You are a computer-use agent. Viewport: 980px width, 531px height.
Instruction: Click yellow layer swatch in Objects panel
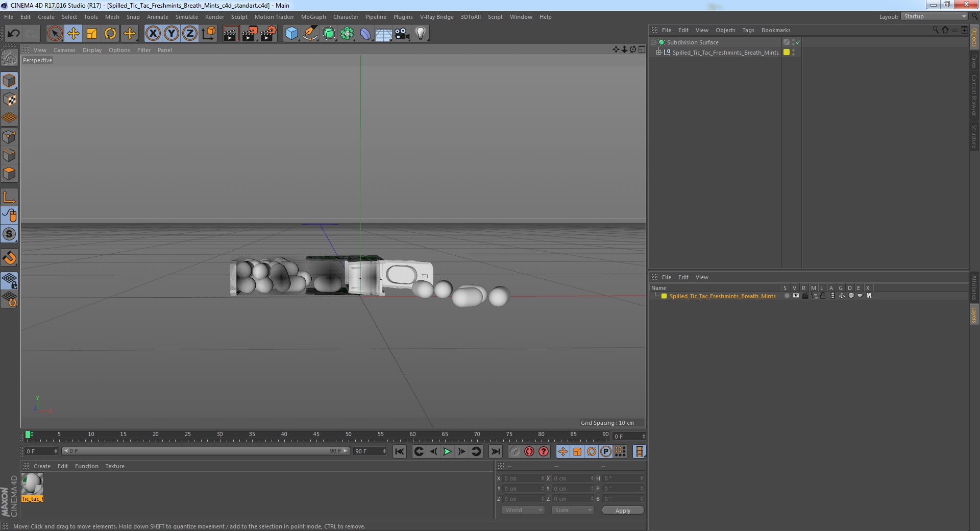pyautogui.click(x=787, y=52)
